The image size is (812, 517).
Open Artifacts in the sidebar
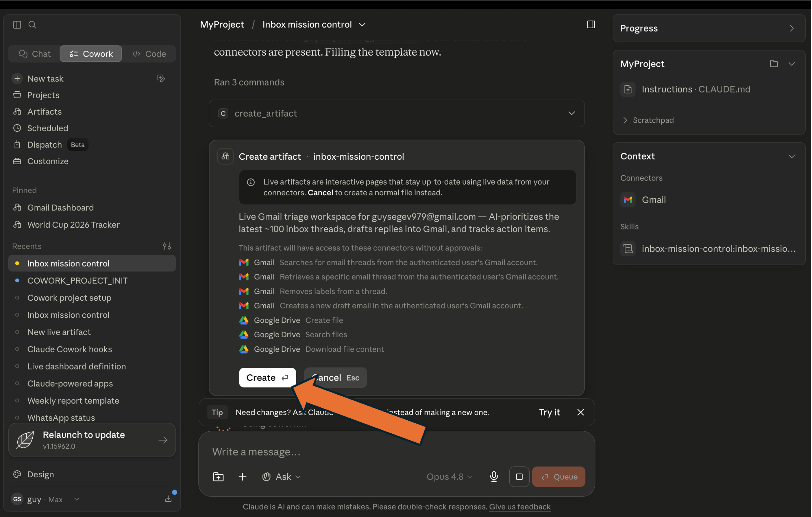pos(45,112)
